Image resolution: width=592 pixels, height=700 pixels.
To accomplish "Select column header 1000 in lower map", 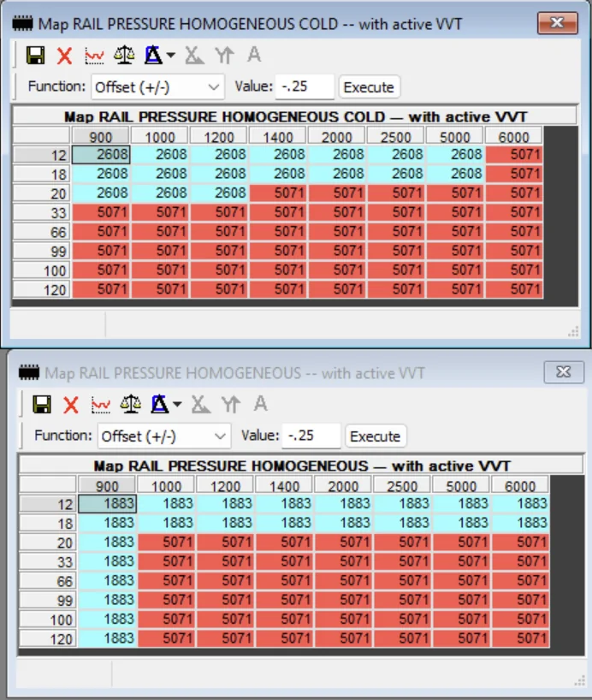I will point(166,485).
